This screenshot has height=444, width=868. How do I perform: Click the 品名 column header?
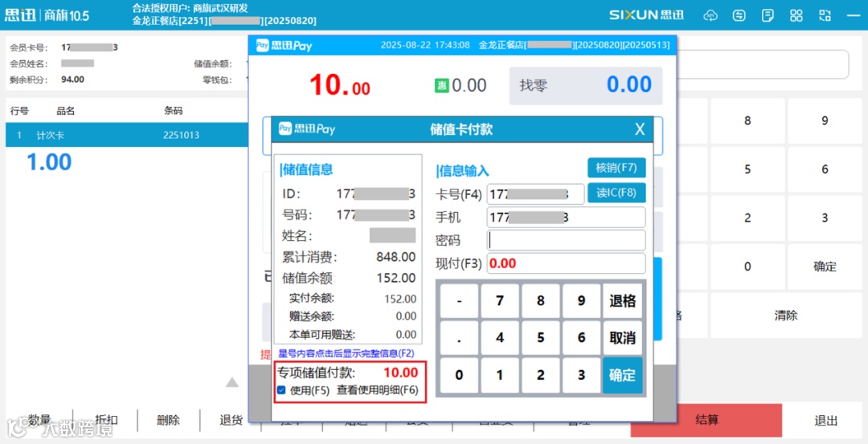(65, 111)
